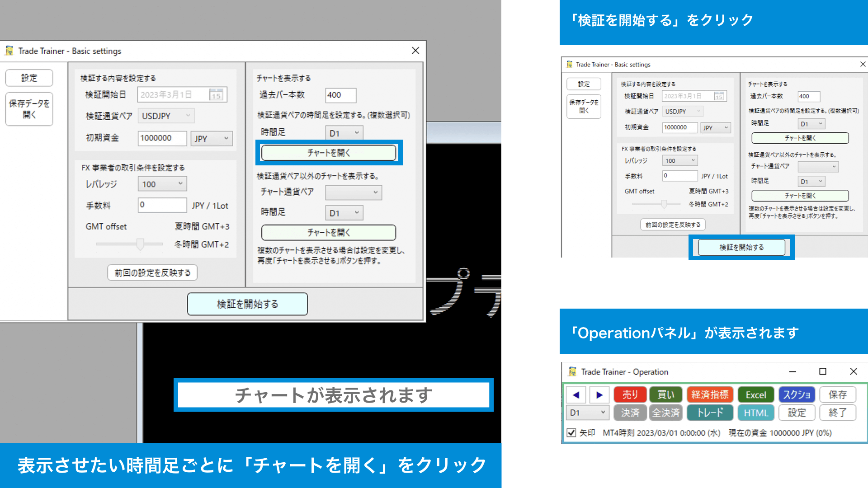868x488 pixels.
Task: Open the 経済指標 economic indicators button
Action: click(x=710, y=395)
